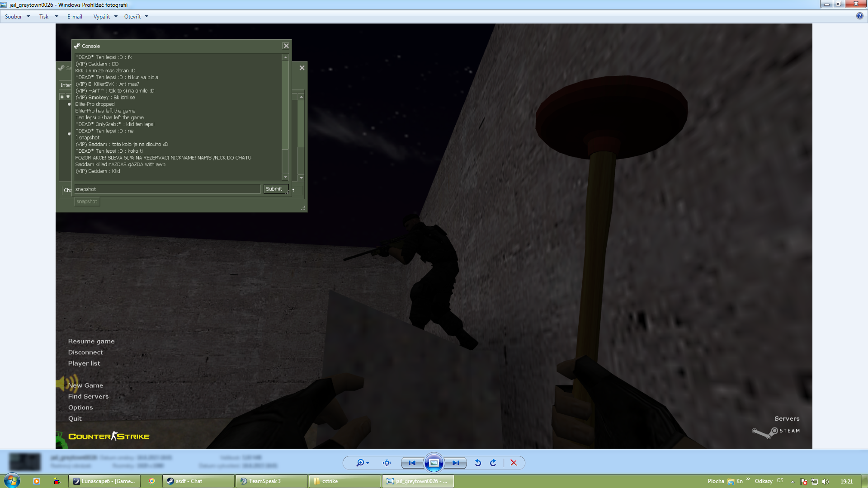Rotate photo clockwise
Viewport: 868px width, 488px height.
(x=493, y=463)
